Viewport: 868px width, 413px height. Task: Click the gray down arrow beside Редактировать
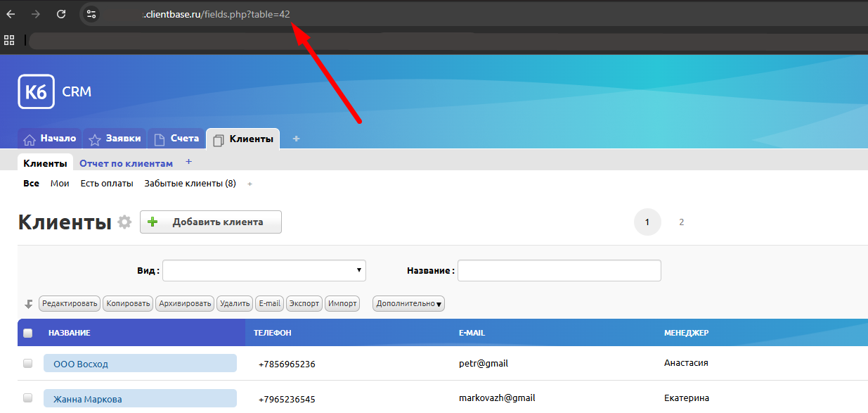coord(29,304)
